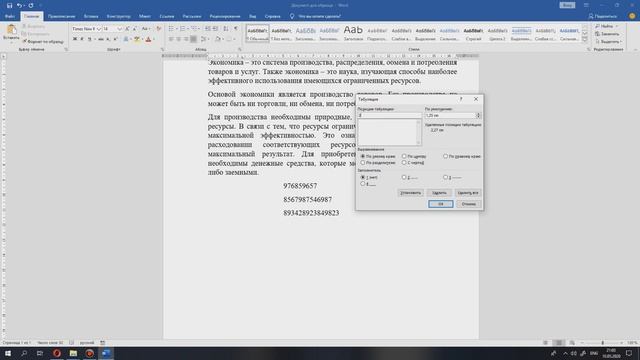Click Установить button in dialog
This screenshot has width=640, height=360.
(410, 193)
